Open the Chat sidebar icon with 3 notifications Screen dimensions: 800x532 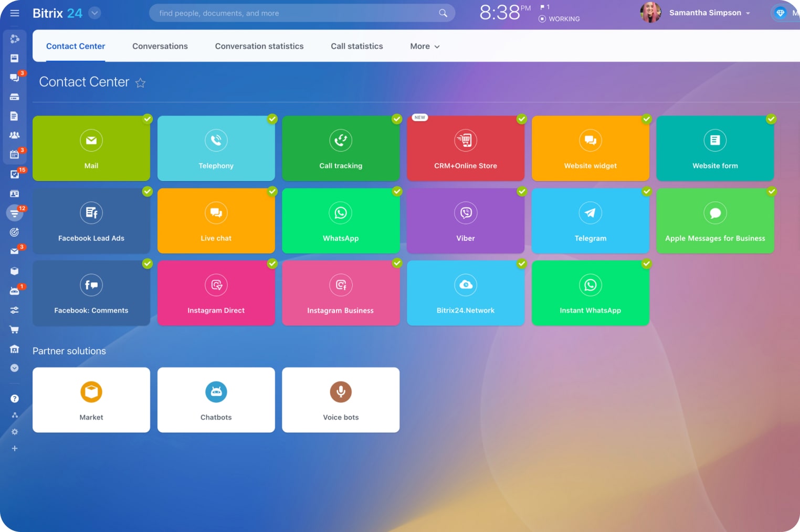[15, 77]
